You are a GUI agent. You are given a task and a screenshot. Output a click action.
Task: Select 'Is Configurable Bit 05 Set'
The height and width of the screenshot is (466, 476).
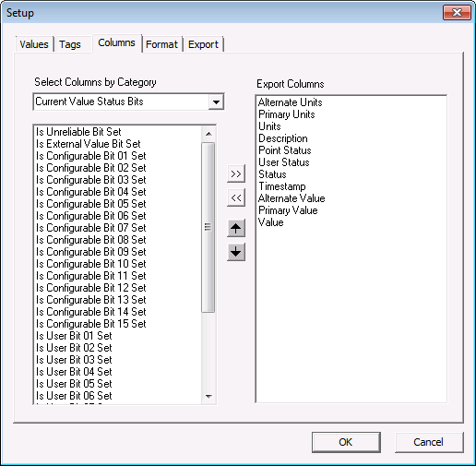point(90,204)
